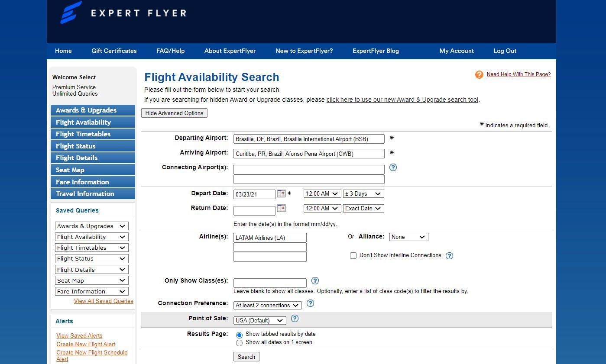The width and height of the screenshot is (606, 364).
Task: Open View All Saved Queries link
Action: point(104,301)
